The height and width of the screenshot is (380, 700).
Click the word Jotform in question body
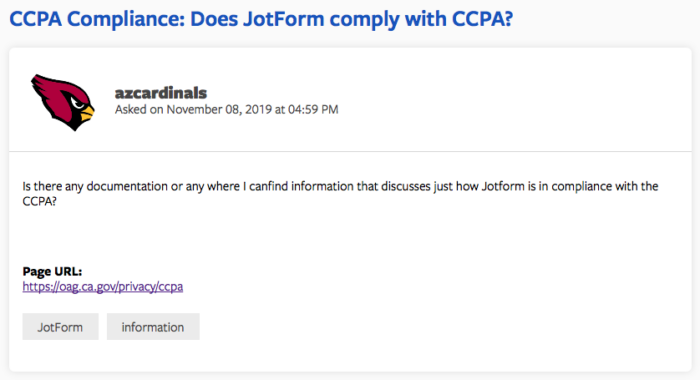click(x=503, y=186)
